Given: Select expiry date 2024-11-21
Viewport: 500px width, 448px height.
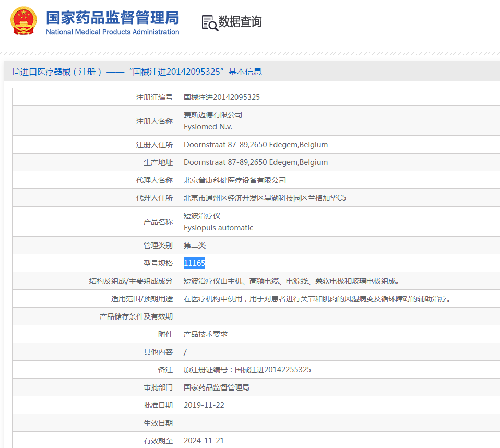Looking at the screenshot, I should (x=204, y=441).
